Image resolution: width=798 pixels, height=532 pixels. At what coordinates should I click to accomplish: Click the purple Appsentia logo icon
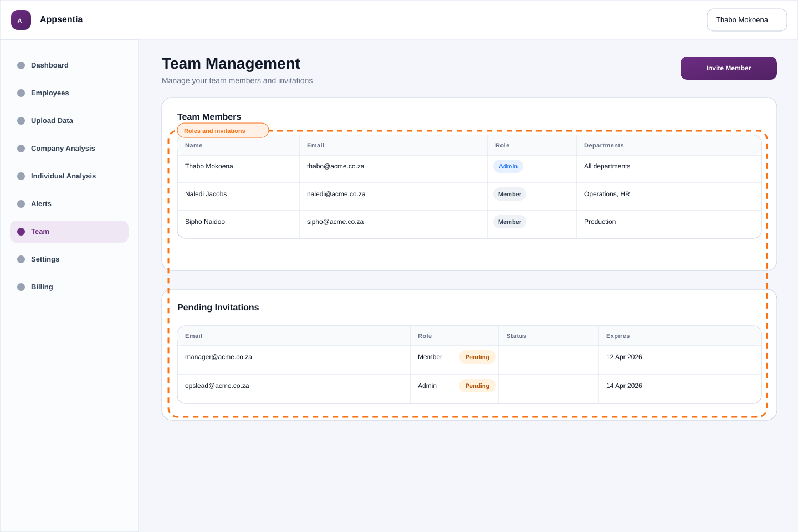pyautogui.click(x=21, y=20)
